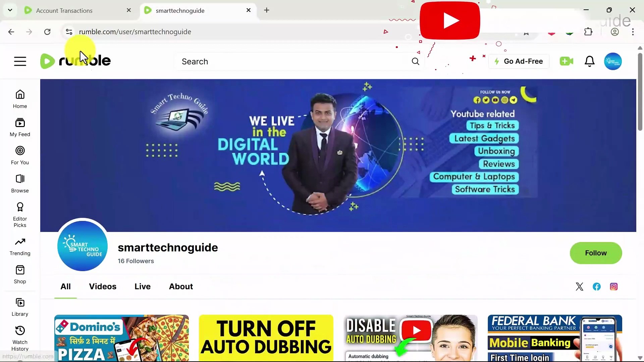644x362 pixels.
Task: Open My Feed in the sidebar
Action: click(19, 127)
